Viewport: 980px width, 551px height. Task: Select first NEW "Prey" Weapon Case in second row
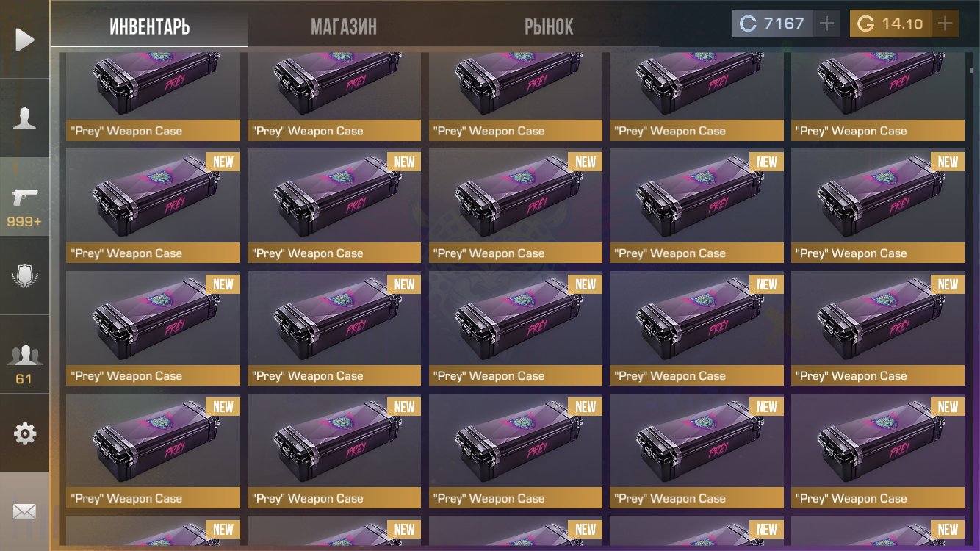click(x=153, y=206)
